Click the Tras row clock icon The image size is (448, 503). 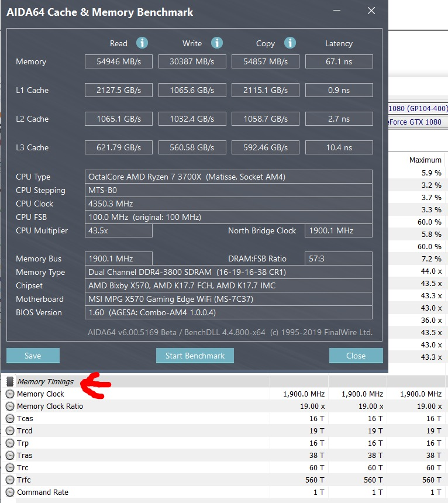tap(10, 455)
